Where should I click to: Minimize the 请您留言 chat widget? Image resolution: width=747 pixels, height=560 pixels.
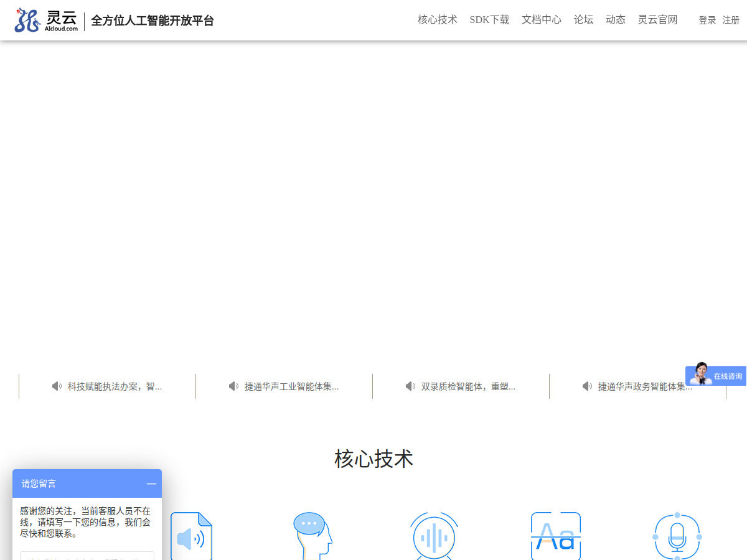click(151, 483)
